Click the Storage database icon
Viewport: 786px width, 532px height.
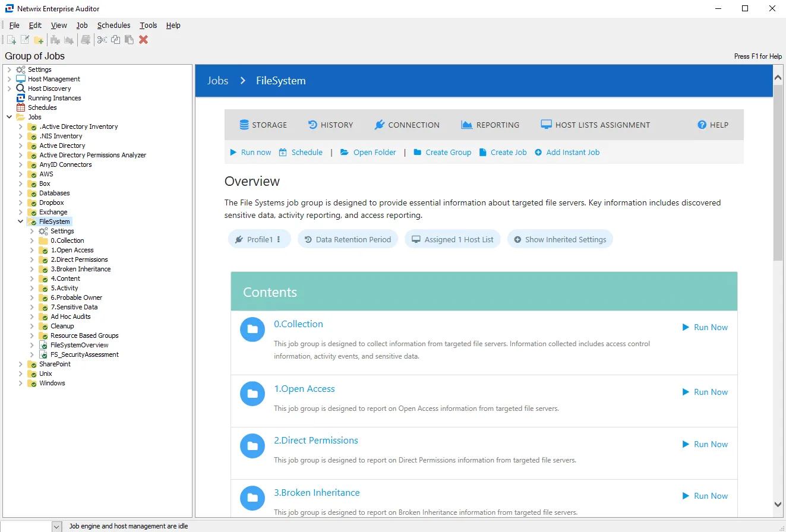(x=244, y=125)
